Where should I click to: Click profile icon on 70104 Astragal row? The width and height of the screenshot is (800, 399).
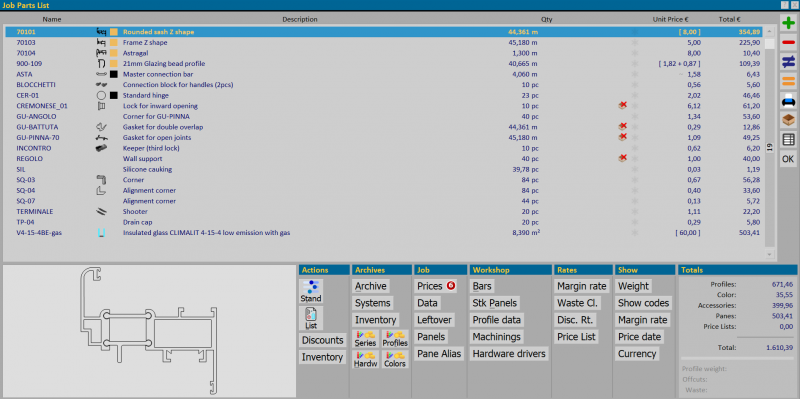(x=101, y=53)
